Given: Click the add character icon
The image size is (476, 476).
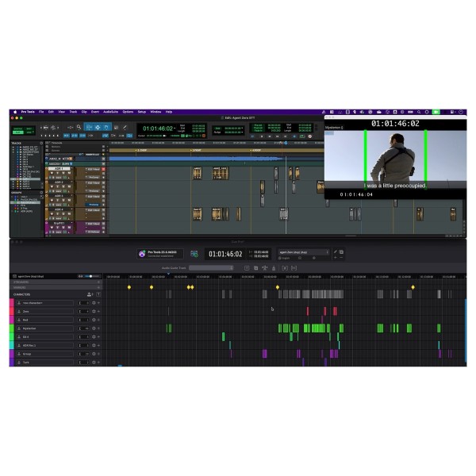Looking at the screenshot, I should tap(90, 294).
